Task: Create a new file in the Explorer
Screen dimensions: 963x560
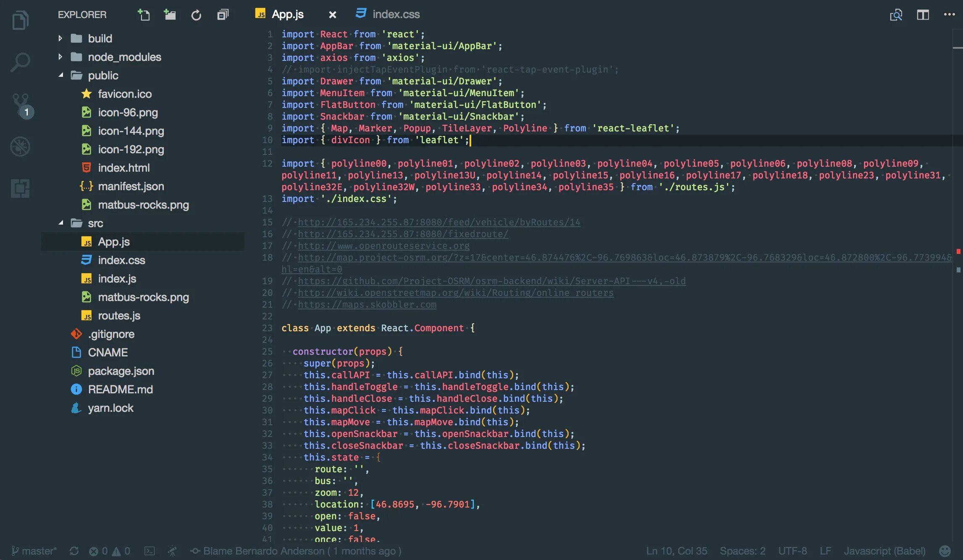Action: click(x=144, y=14)
